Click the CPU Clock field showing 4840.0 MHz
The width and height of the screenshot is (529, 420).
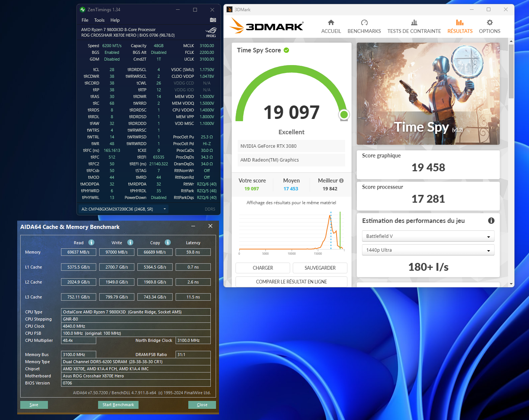(136, 326)
